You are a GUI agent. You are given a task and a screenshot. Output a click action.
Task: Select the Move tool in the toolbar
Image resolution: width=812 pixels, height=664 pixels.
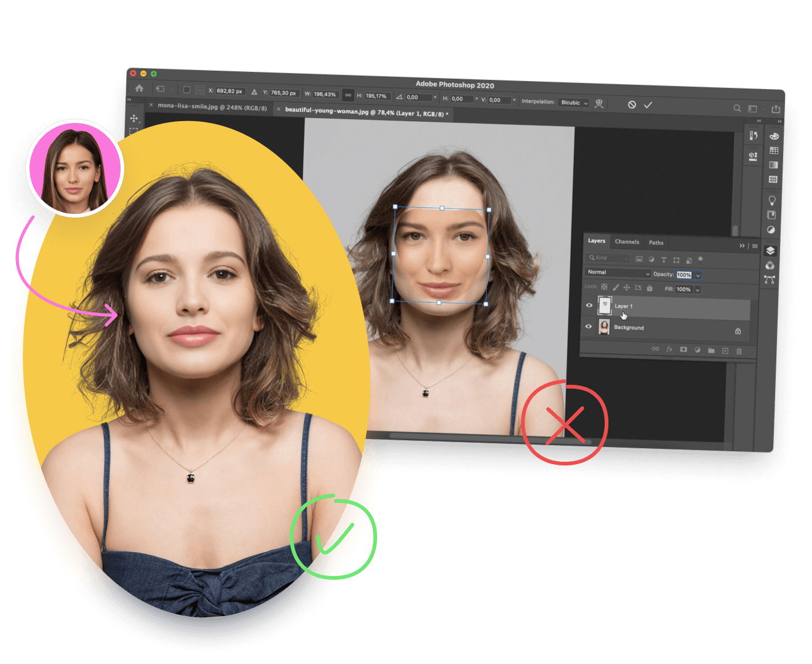(x=134, y=118)
